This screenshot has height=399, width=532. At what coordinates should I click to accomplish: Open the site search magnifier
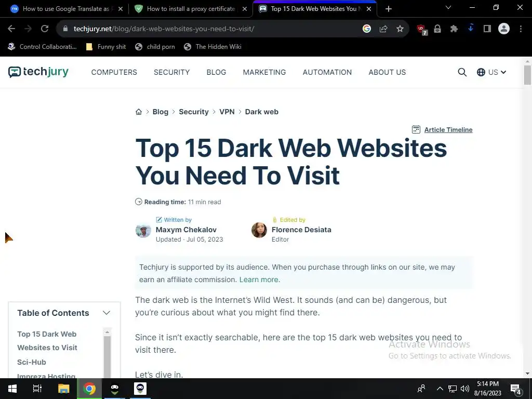(x=462, y=72)
